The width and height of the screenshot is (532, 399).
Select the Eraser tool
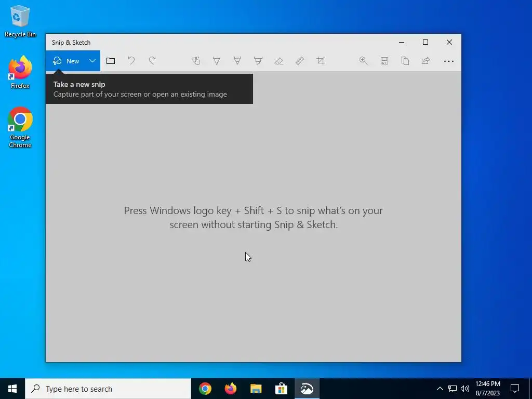pos(279,61)
